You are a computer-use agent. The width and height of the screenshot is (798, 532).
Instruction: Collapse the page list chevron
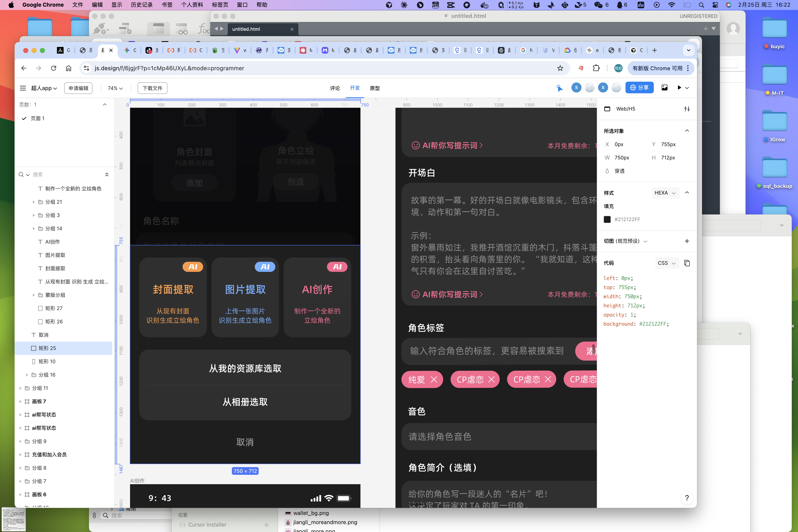coord(105,105)
